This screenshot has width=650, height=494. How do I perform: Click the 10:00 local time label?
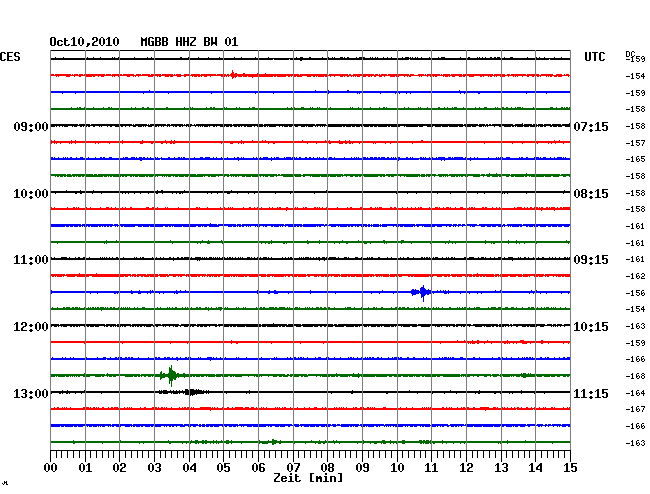point(31,194)
